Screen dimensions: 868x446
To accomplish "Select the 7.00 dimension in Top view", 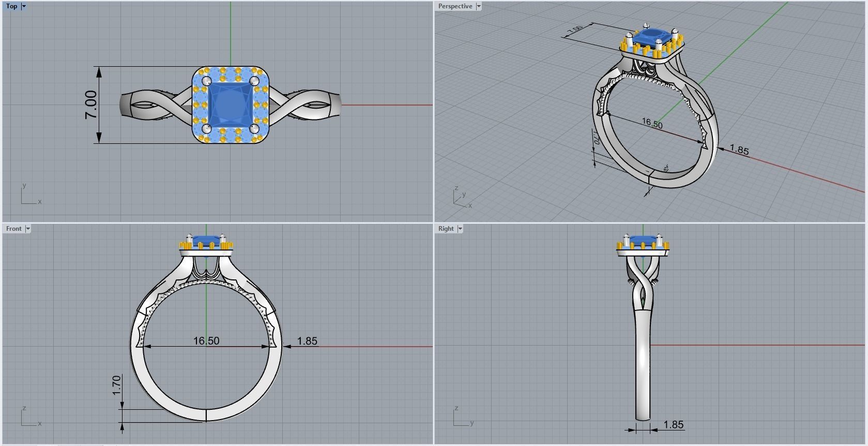I will pos(91,105).
